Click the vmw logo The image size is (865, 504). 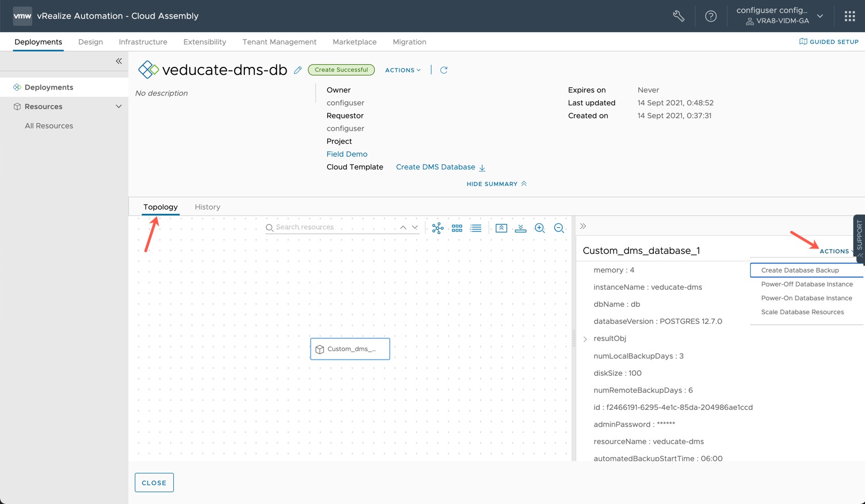coord(22,16)
